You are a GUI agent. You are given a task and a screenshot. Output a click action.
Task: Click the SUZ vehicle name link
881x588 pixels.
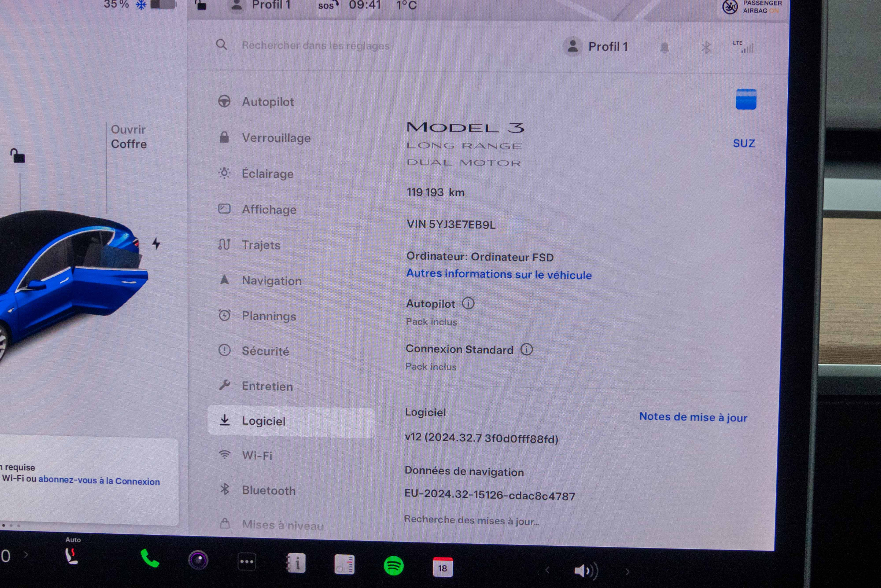pos(744,144)
